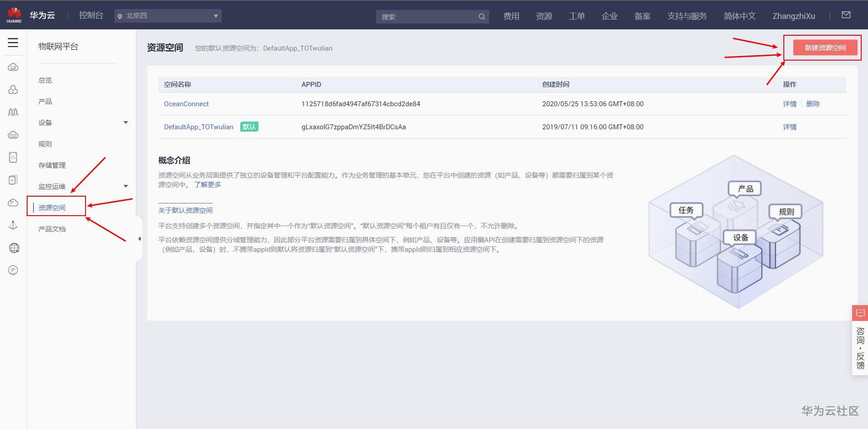Screen dimensions: 868x429
Task: Click the 华为云 brand name
Action: pyautogui.click(x=43, y=15)
